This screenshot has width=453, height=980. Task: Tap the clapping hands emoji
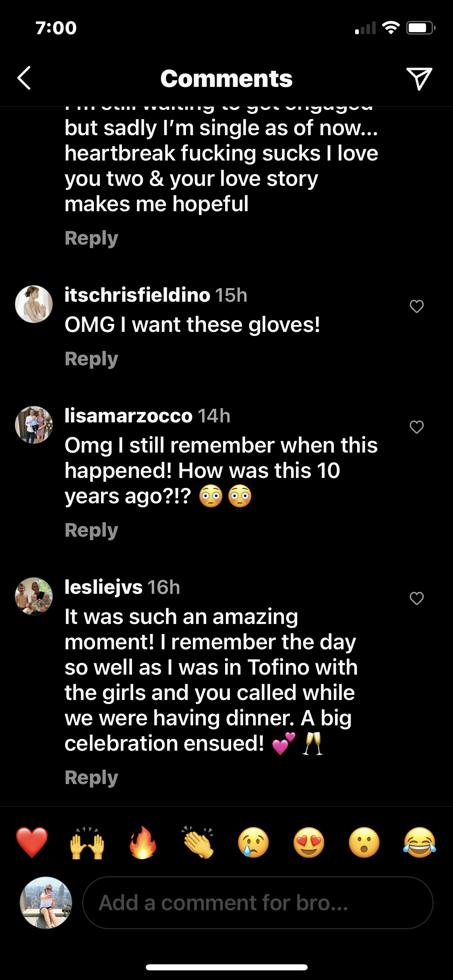coord(198,842)
